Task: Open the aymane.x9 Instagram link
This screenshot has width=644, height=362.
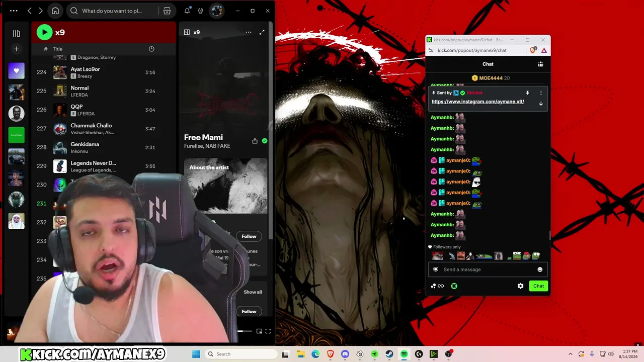Action: (478, 102)
